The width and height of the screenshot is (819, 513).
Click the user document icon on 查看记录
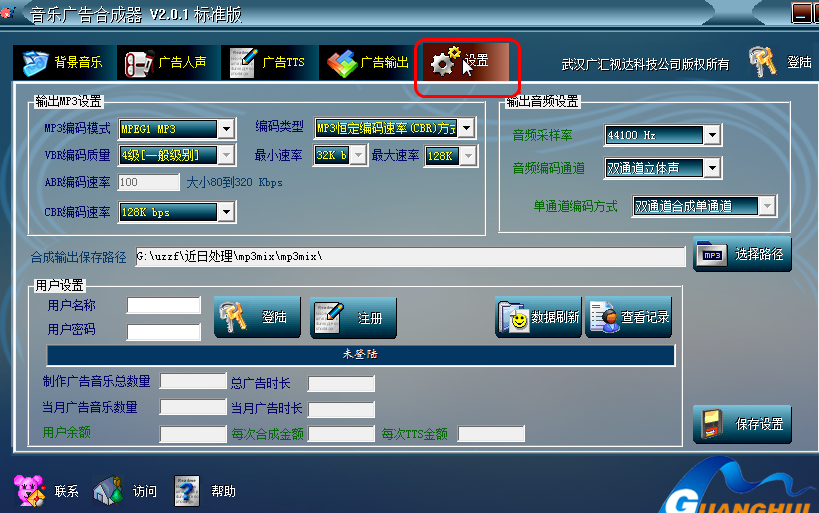click(604, 317)
